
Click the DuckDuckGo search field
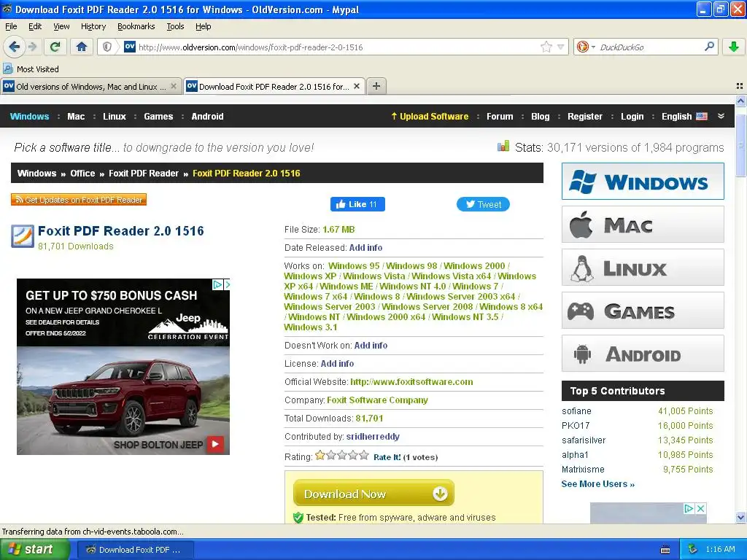coord(648,47)
